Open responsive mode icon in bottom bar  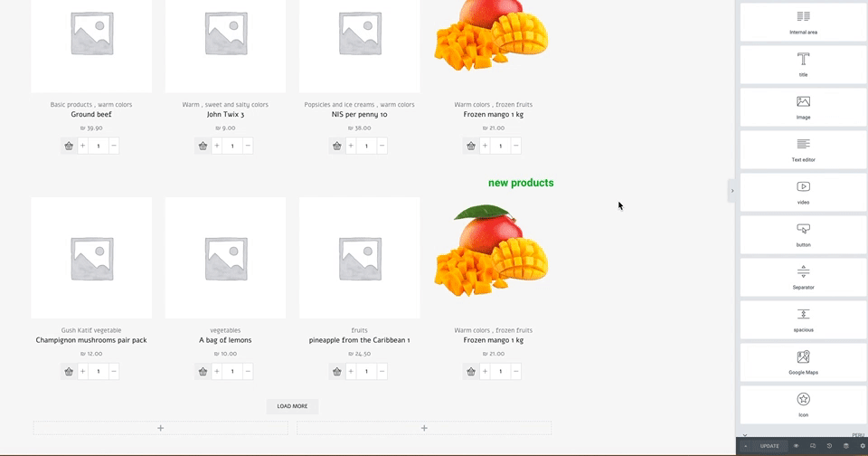point(813,446)
